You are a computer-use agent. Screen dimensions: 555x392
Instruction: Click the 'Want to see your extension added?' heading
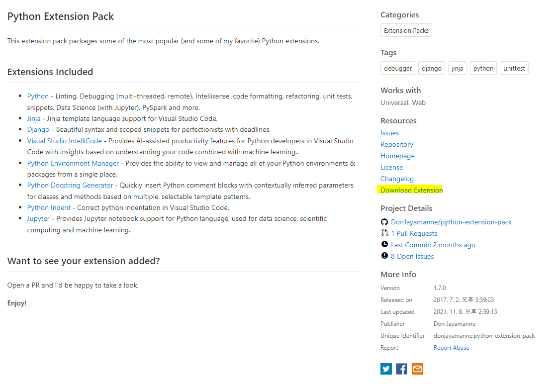point(84,261)
